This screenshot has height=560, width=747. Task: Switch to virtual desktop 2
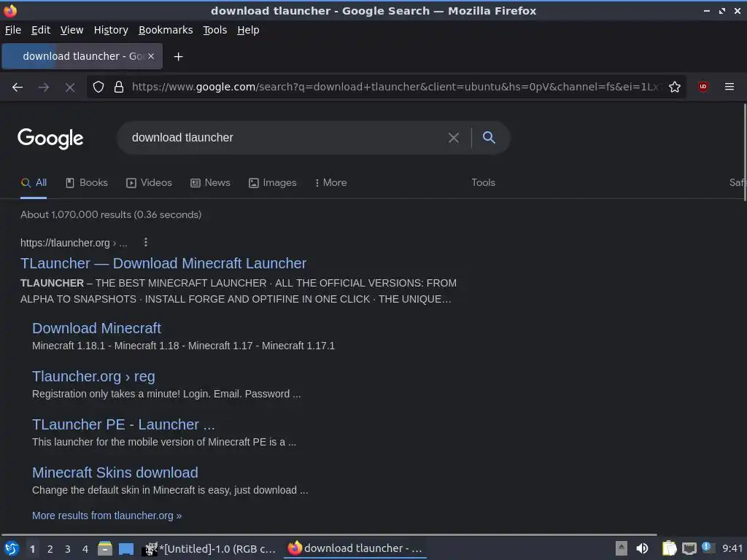[x=50, y=549]
